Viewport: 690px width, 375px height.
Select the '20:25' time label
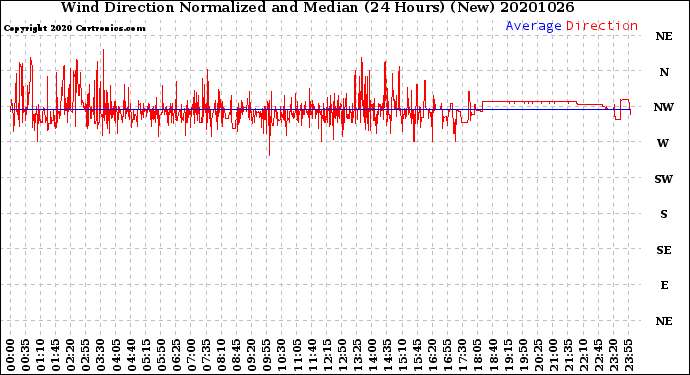coord(538,355)
